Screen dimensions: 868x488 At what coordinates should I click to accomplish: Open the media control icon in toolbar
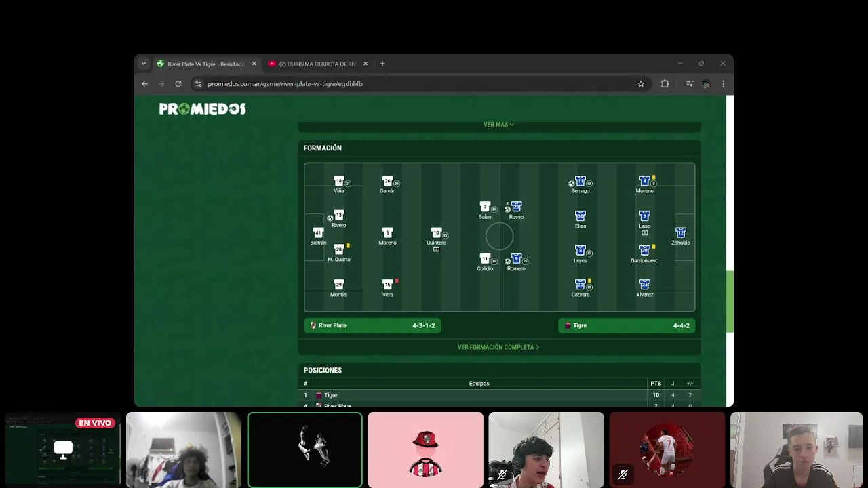[690, 84]
